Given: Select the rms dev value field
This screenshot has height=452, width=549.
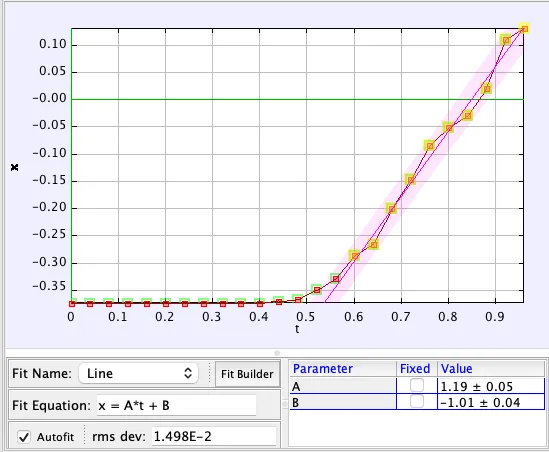Looking at the screenshot, I should 214,437.
